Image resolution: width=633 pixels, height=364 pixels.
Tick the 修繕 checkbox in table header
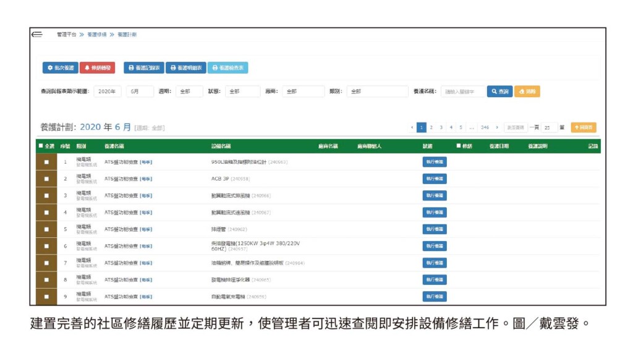[458, 146]
